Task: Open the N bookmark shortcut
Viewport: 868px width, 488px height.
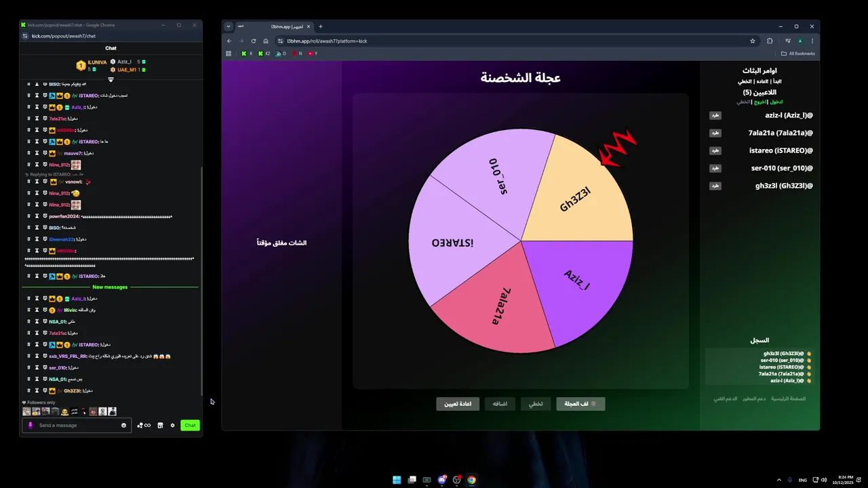Action: click(x=297, y=54)
